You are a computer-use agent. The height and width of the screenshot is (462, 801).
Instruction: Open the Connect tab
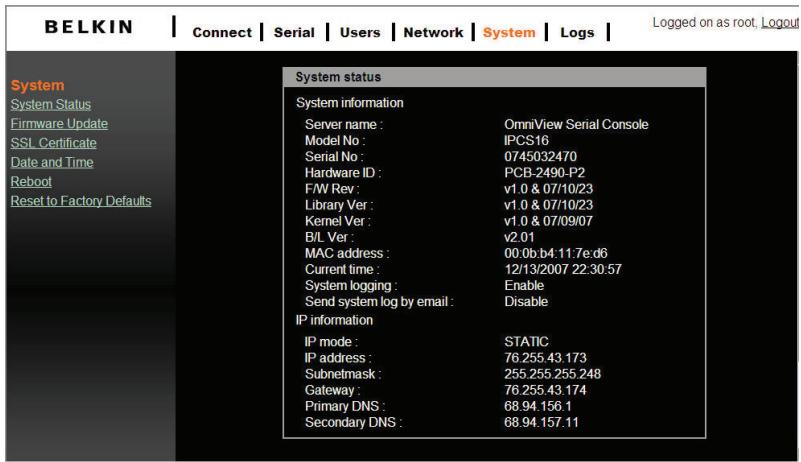(x=222, y=32)
